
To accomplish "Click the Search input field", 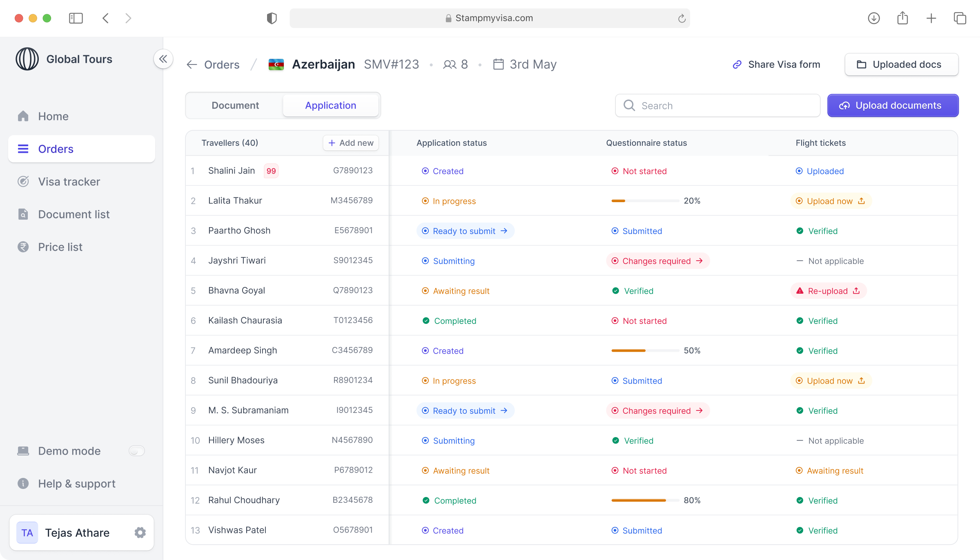I will tap(717, 106).
